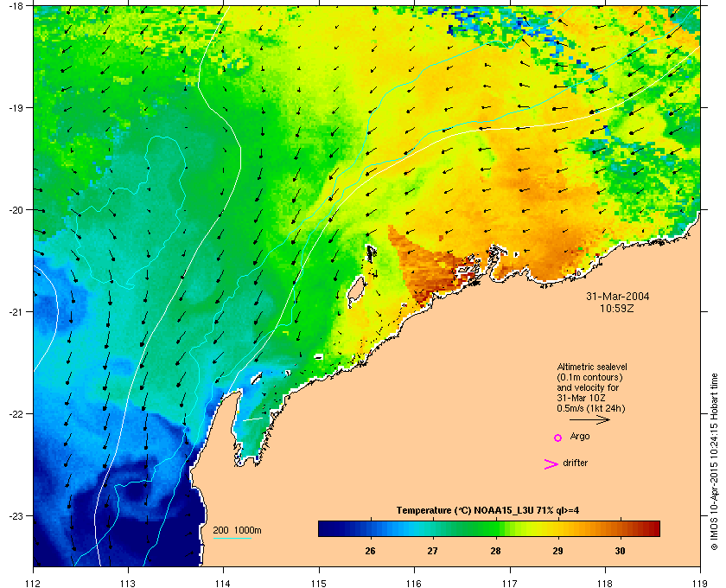Click the 'drifter' legend label
The width and height of the screenshot is (726, 588).
576,463
